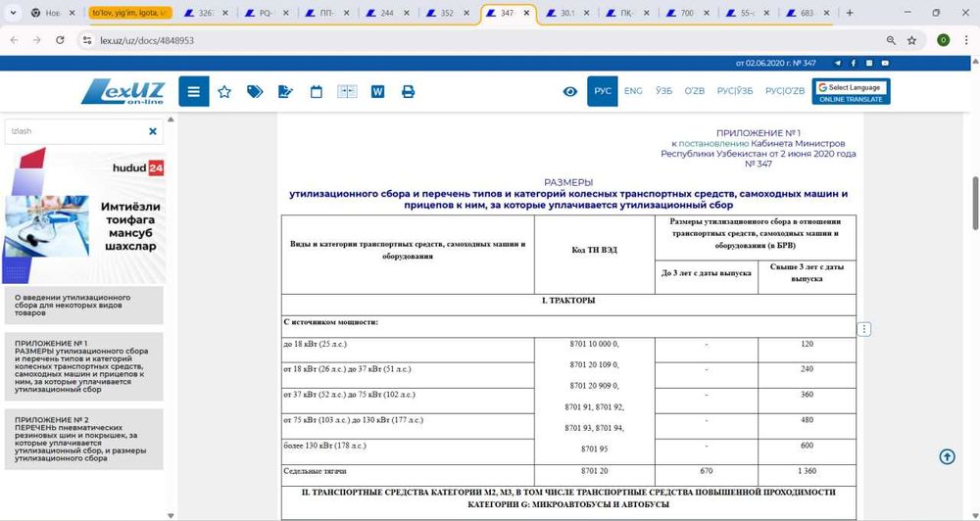
Task: Switch language to РУС
Action: (x=603, y=91)
